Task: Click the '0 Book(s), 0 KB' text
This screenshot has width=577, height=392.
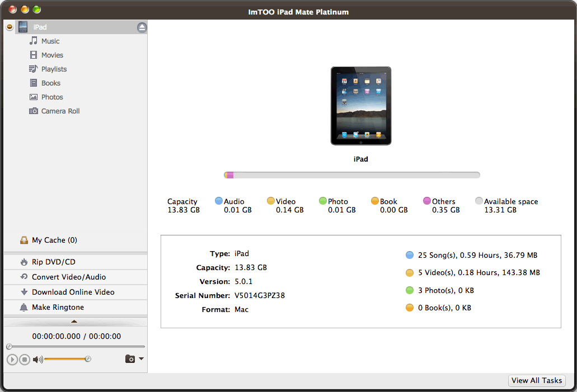Action: pyautogui.click(x=444, y=308)
